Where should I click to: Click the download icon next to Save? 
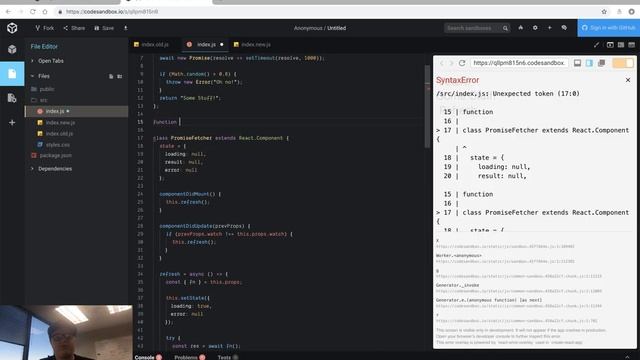click(x=125, y=28)
